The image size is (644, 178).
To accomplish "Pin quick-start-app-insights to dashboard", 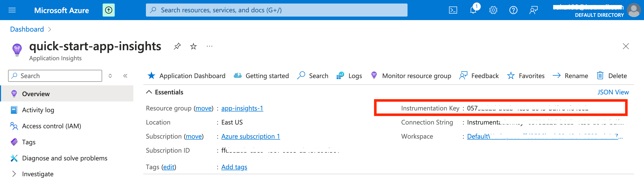I will [177, 46].
